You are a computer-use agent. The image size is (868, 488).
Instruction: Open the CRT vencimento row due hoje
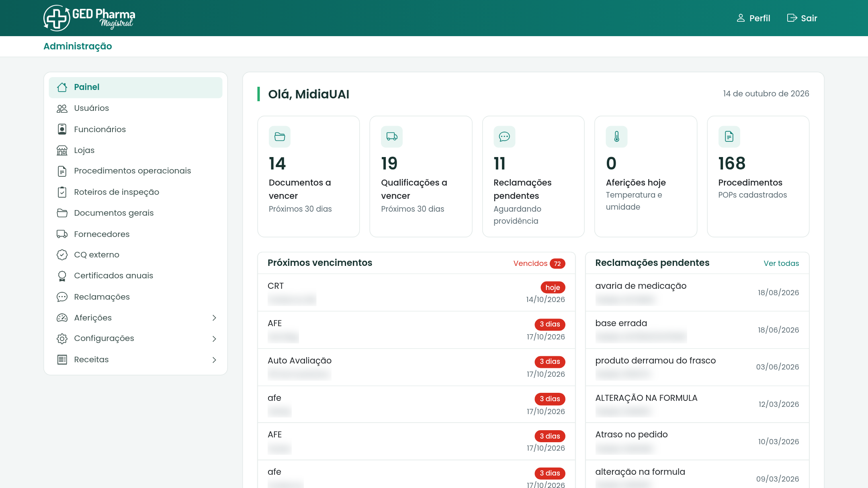[416, 292]
